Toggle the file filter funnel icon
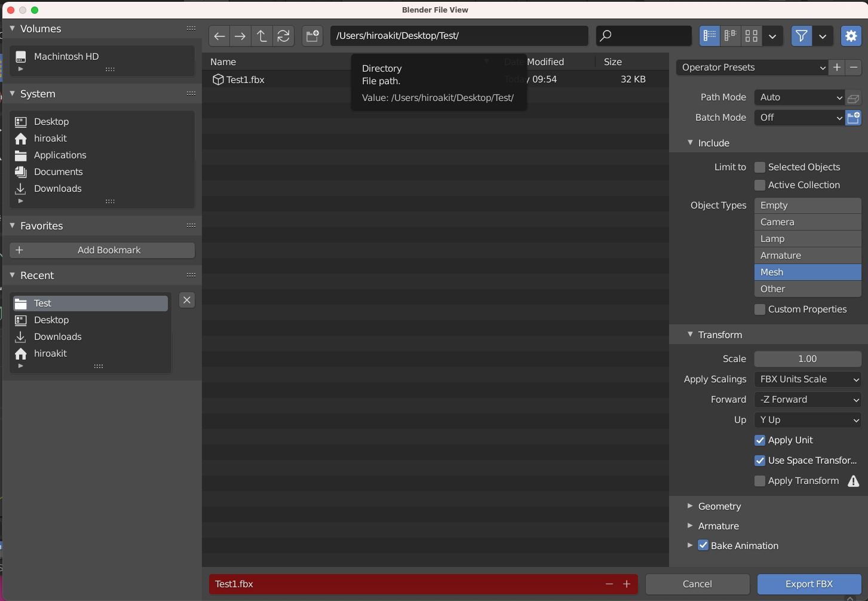Image resolution: width=868 pixels, height=601 pixels. tap(802, 36)
